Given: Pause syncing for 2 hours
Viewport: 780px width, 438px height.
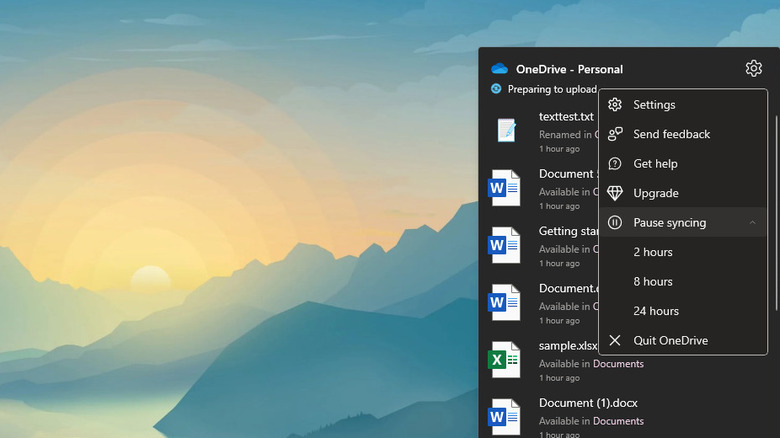Looking at the screenshot, I should (x=653, y=252).
